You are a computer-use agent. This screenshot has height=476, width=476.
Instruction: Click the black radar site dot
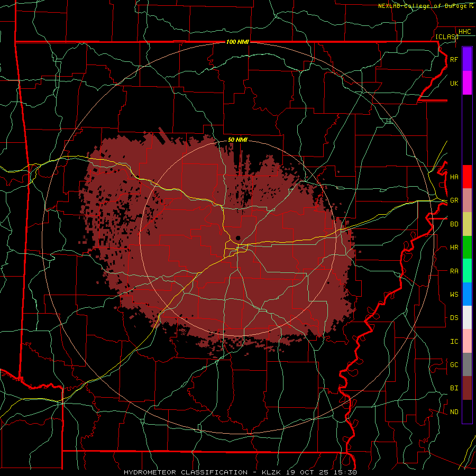[238, 238]
